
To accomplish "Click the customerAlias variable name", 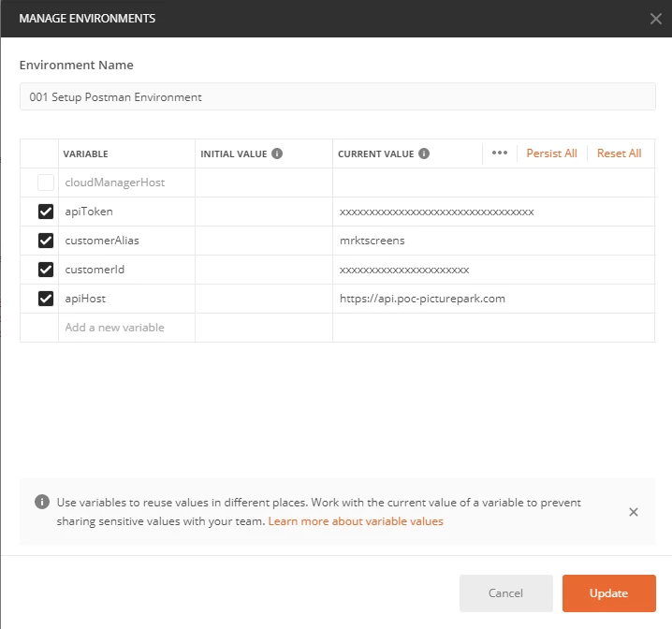I will [x=102, y=241].
